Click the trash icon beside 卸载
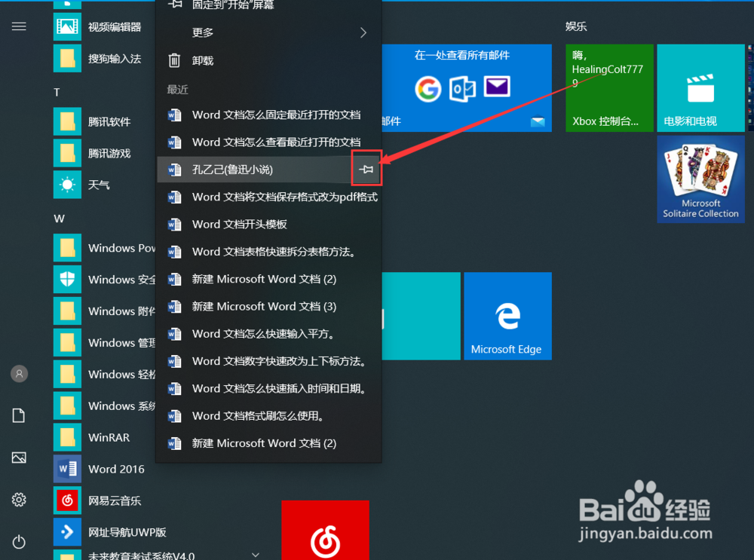This screenshot has width=754, height=560. tap(174, 60)
